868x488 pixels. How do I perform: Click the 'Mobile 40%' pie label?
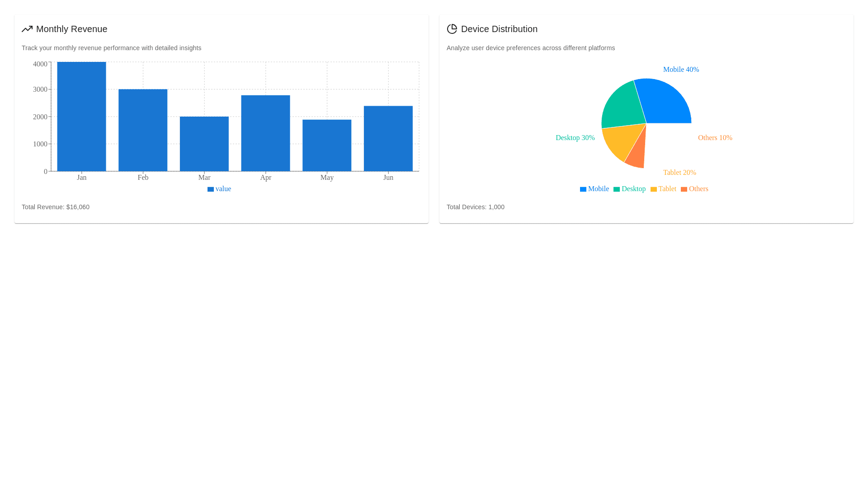681,70
